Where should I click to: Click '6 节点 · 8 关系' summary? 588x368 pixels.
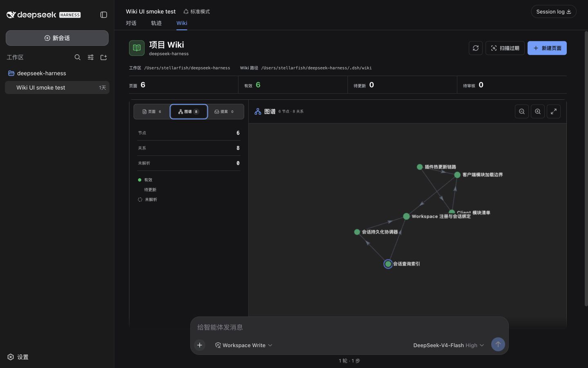tap(291, 111)
